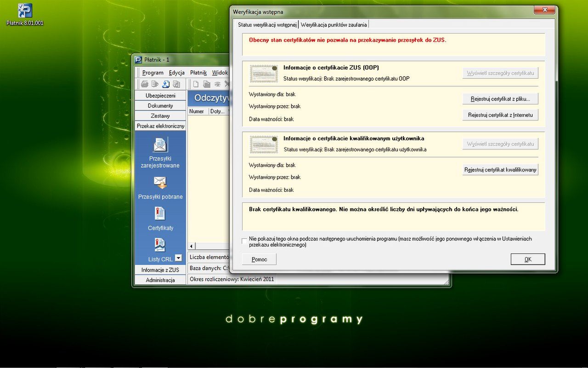Click the Płatnik window title bar icon
This screenshot has height=368, width=588.
pos(138,60)
